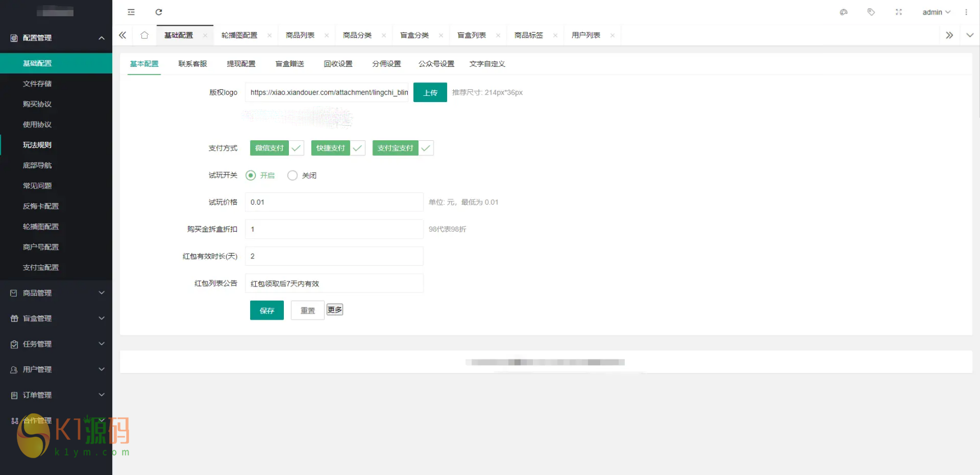980x475 pixels.
Task: Click the double-right arrow to slide tabs forward
Action: (x=949, y=35)
